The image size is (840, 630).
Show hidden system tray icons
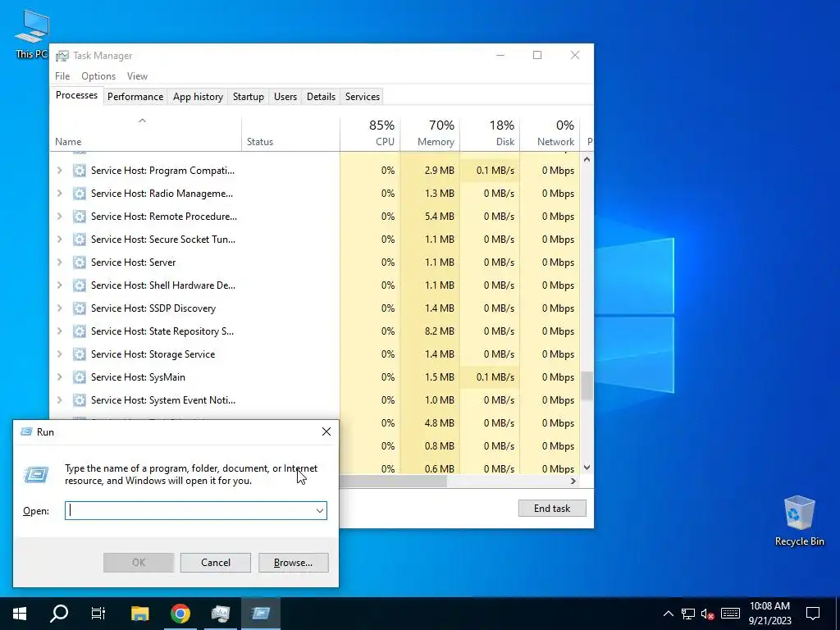pyautogui.click(x=668, y=614)
